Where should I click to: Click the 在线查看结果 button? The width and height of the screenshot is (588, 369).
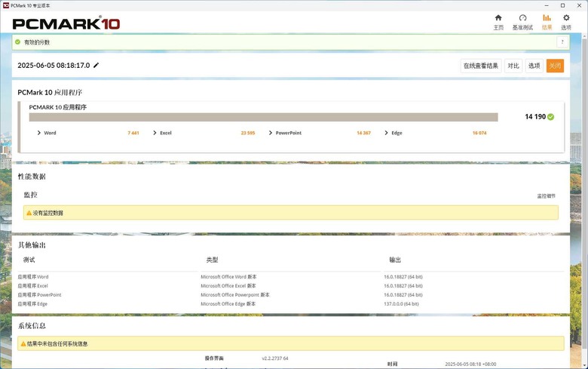481,66
